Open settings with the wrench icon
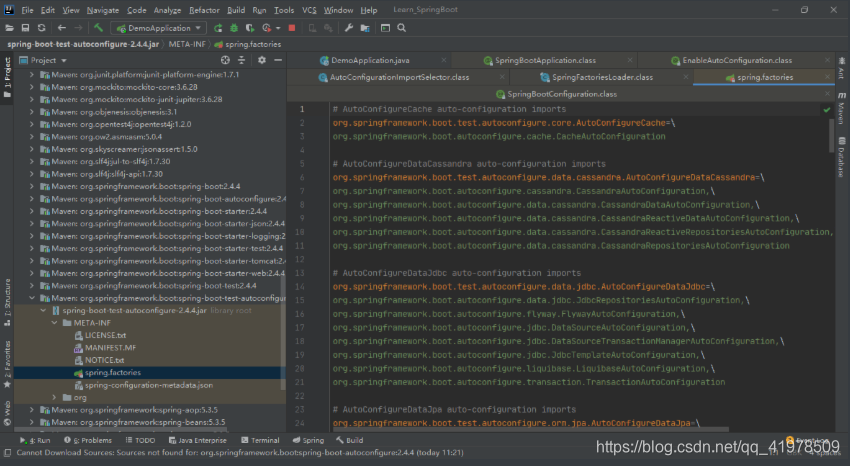The width and height of the screenshot is (850, 466). [x=349, y=28]
